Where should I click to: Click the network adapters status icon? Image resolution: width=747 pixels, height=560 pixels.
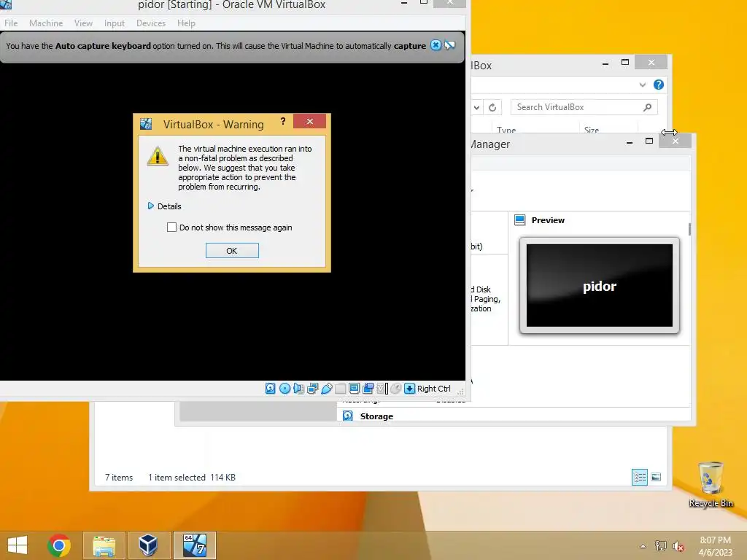312,389
